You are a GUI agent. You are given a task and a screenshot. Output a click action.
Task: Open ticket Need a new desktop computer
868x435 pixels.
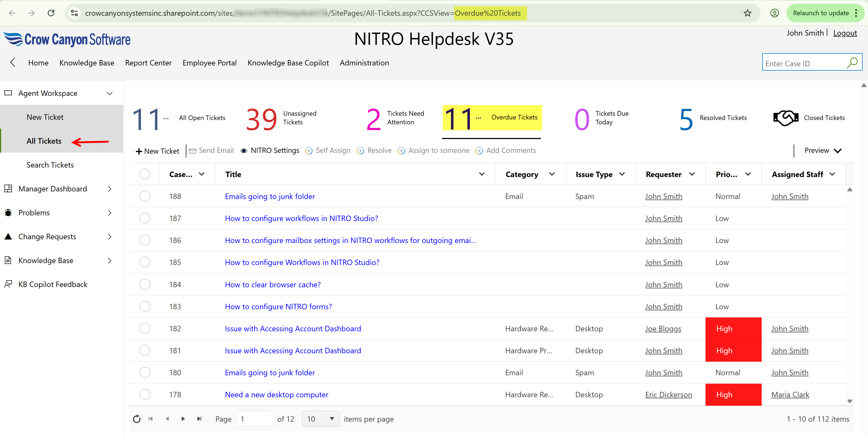[x=276, y=395]
